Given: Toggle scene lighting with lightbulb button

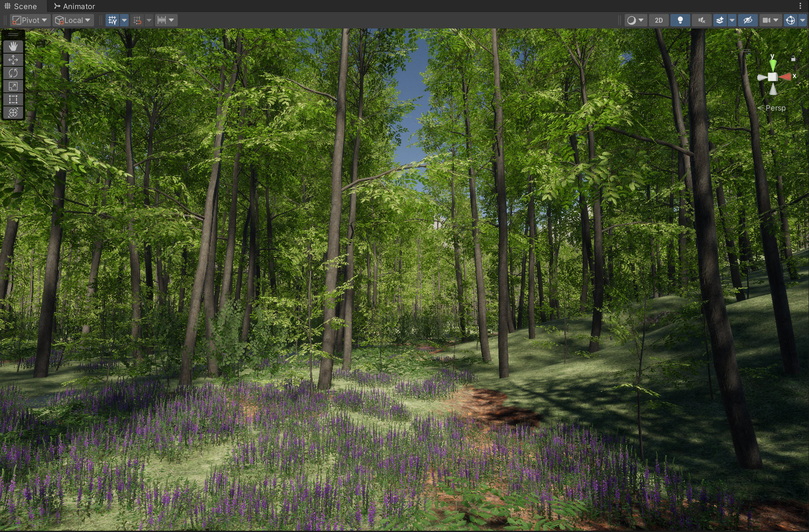Looking at the screenshot, I should (680, 20).
